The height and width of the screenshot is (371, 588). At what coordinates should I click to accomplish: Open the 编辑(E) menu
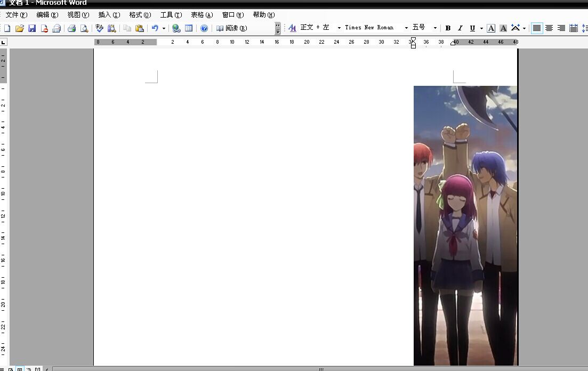(x=47, y=14)
